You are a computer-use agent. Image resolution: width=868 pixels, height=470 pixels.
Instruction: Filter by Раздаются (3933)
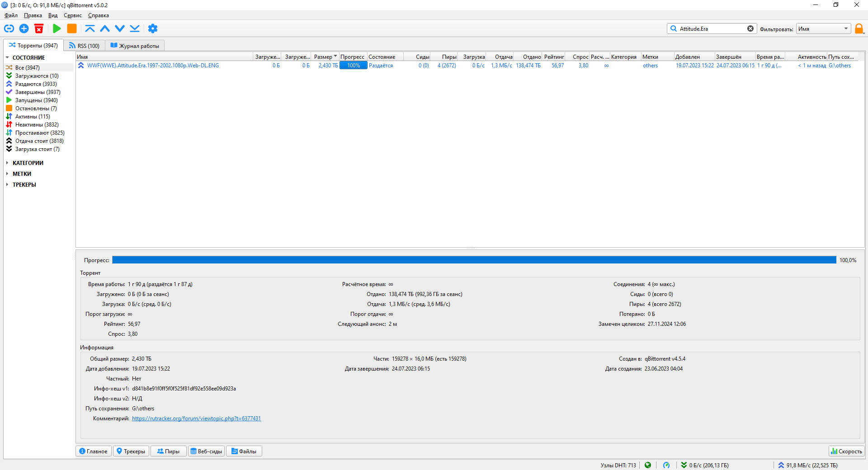(x=36, y=84)
